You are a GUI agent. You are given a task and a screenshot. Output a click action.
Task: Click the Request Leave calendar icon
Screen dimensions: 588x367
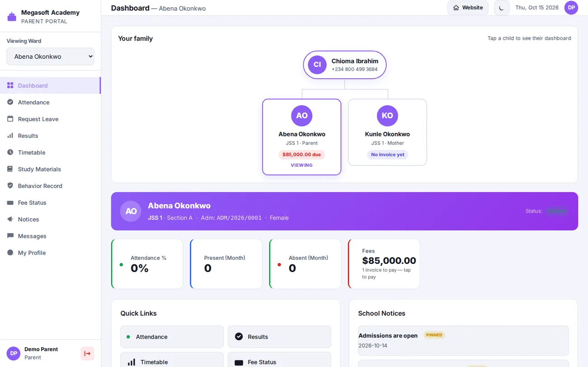(10, 119)
